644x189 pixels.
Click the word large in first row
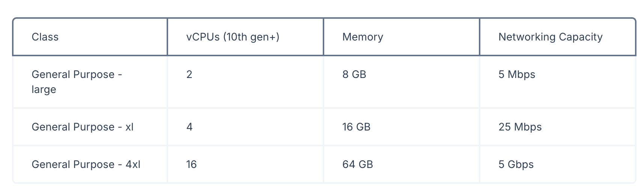pos(44,90)
